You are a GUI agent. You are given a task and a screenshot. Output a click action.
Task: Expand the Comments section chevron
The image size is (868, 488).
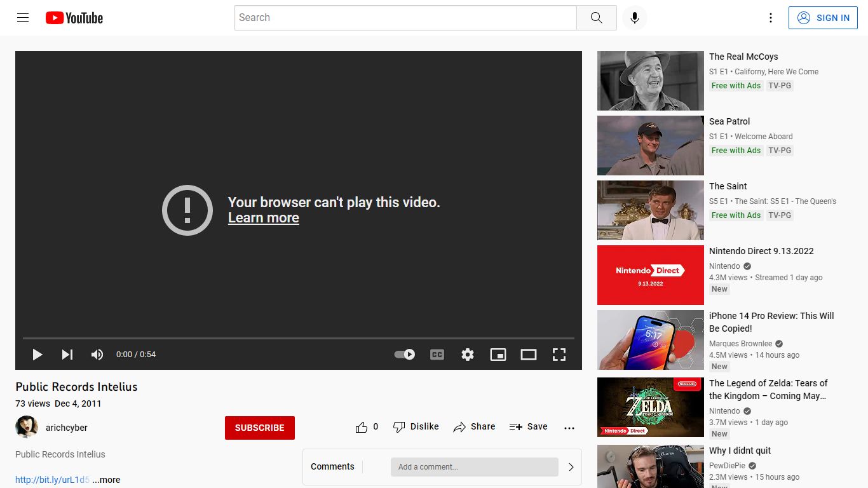pos(571,467)
